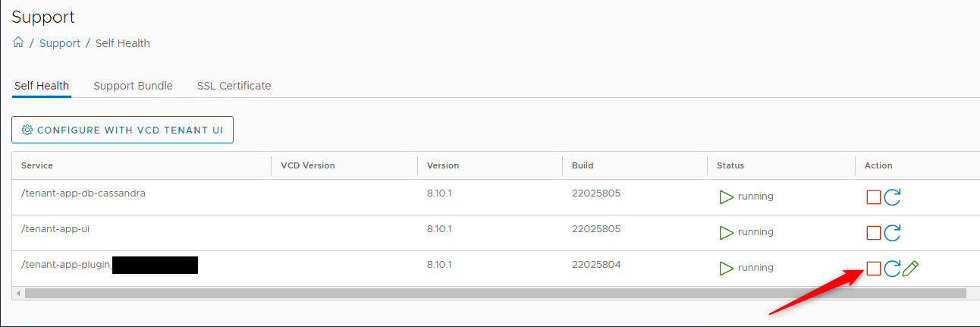
Task: Switch to the Support Bundle tab
Action: pyautogui.click(x=133, y=86)
